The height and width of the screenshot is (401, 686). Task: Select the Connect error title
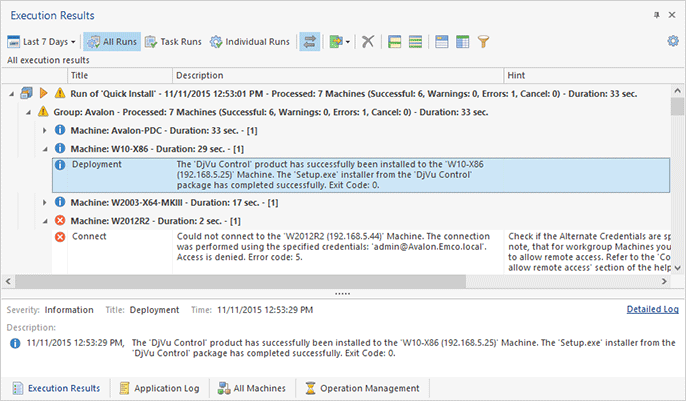89,237
